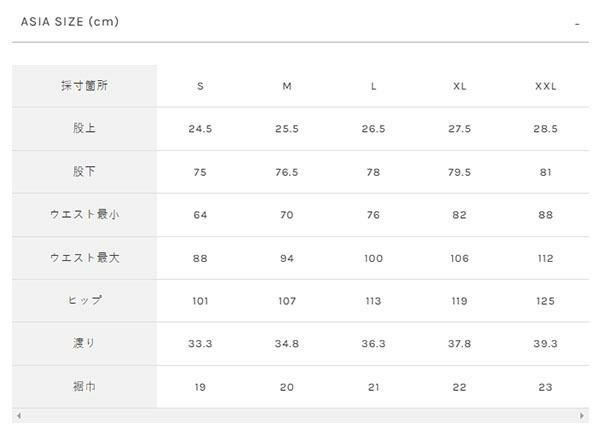This screenshot has width=600, height=429.
Task: Select the XXL size column header
Action: (x=546, y=86)
